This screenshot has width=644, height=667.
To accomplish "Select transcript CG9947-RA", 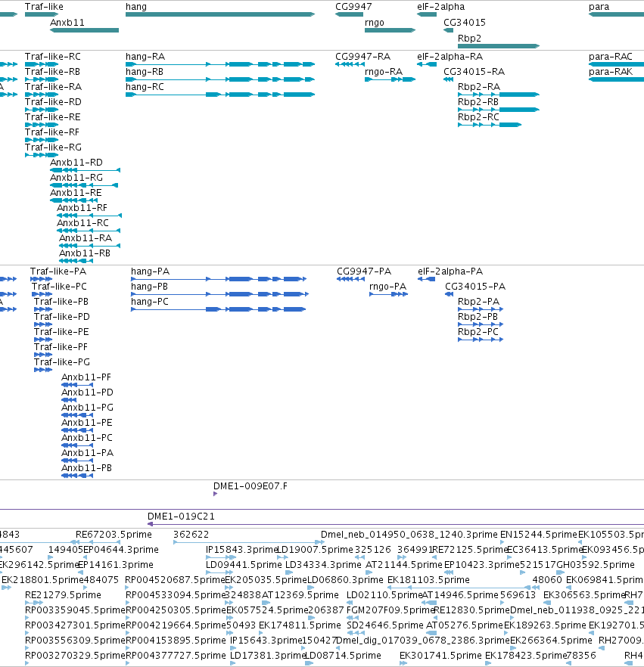I will (x=362, y=57).
